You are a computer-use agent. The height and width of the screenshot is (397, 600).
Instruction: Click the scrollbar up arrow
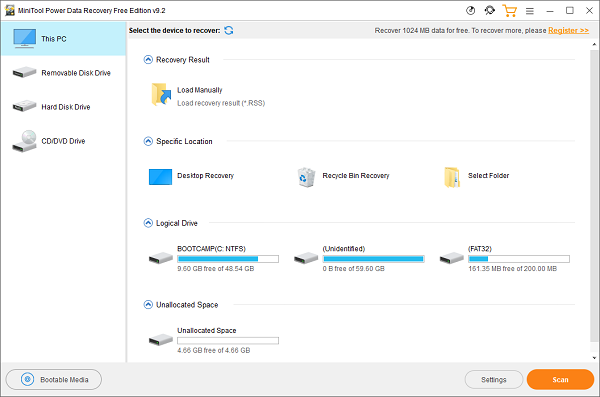point(594,44)
